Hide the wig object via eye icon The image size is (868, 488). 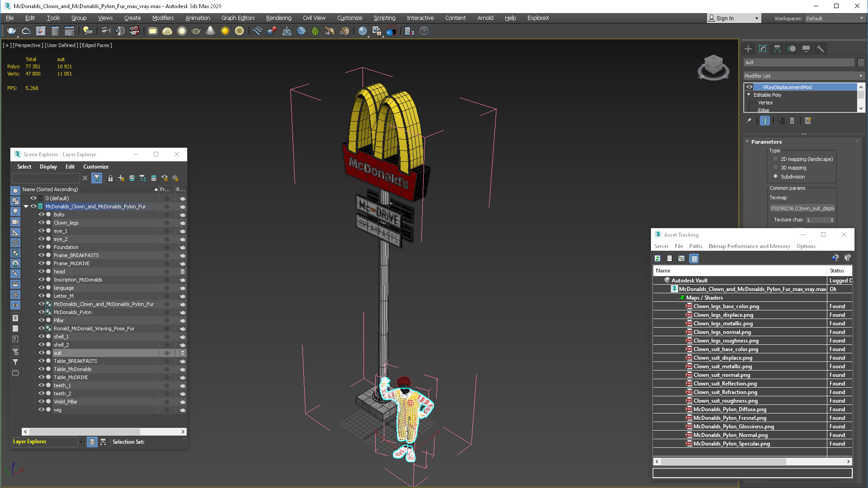(41, 410)
